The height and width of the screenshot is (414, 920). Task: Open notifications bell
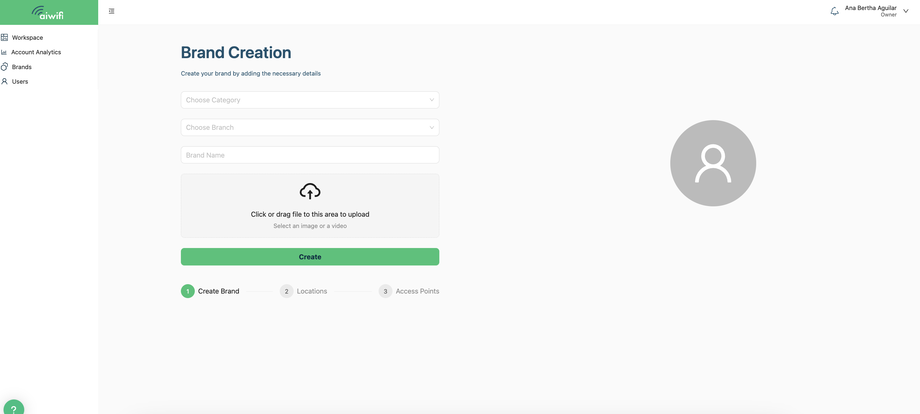pyautogui.click(x=834, y=11)
